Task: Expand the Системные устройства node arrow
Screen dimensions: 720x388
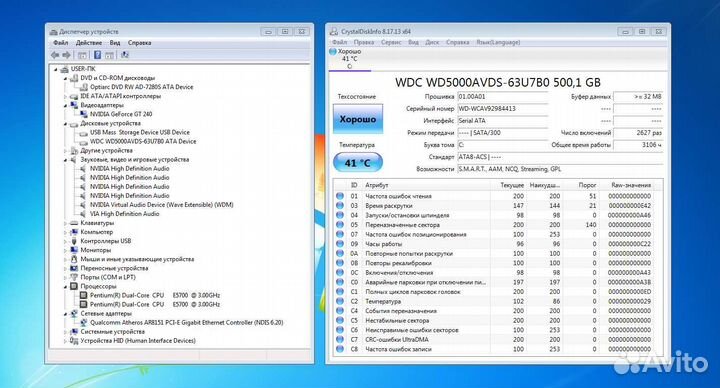Action: [x=65, y=332]
